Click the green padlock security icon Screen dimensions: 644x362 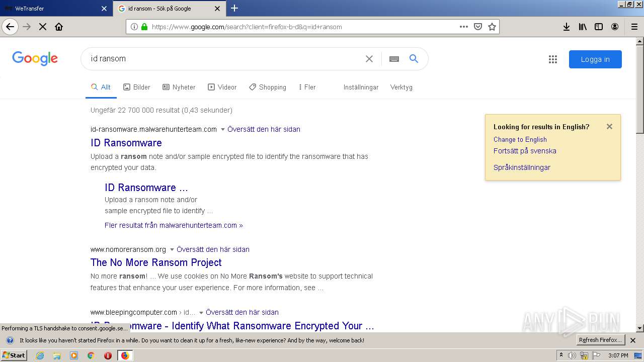point(144,27)
